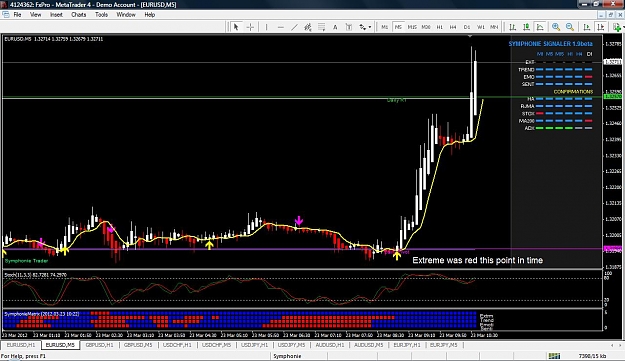Click the STOX row label in signaler
The height and width of the screenshot is (361, 625).
528,114
